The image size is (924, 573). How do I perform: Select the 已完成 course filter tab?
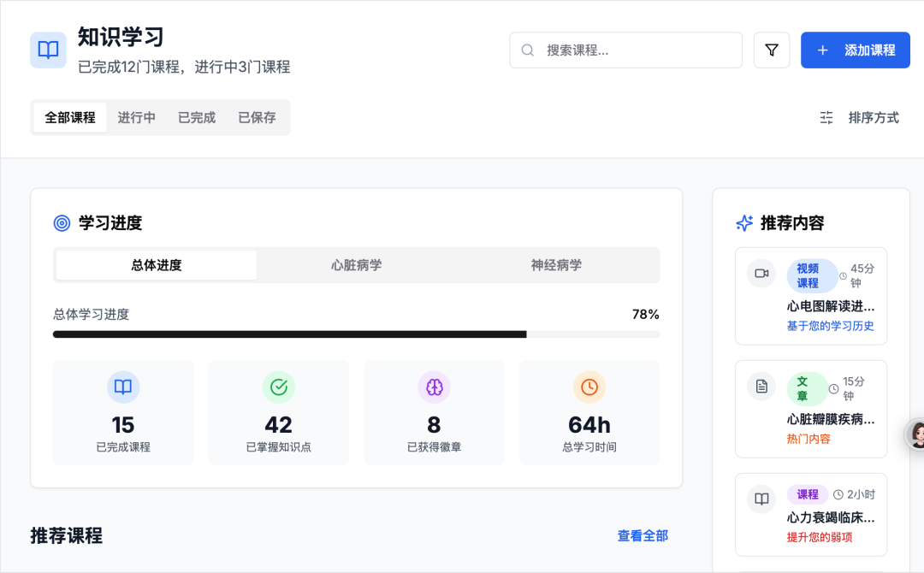pyautogui.click(x=197, y=118)
